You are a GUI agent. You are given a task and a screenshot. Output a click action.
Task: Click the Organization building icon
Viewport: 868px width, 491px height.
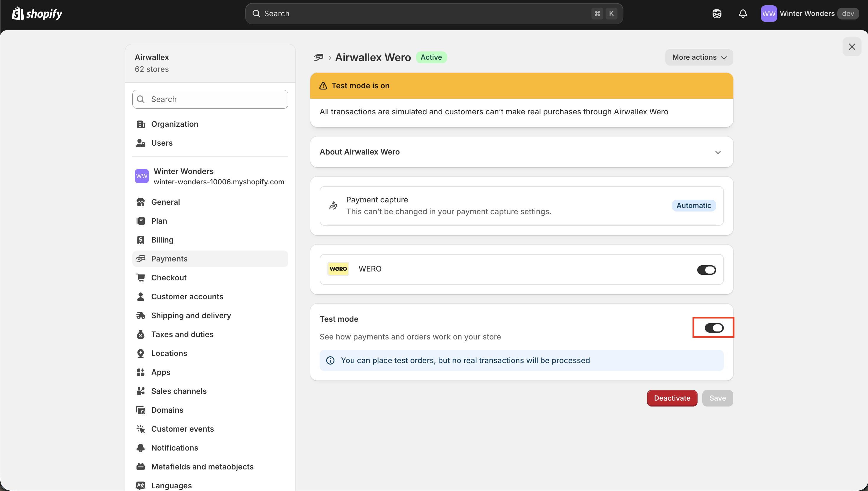point(141,124)
